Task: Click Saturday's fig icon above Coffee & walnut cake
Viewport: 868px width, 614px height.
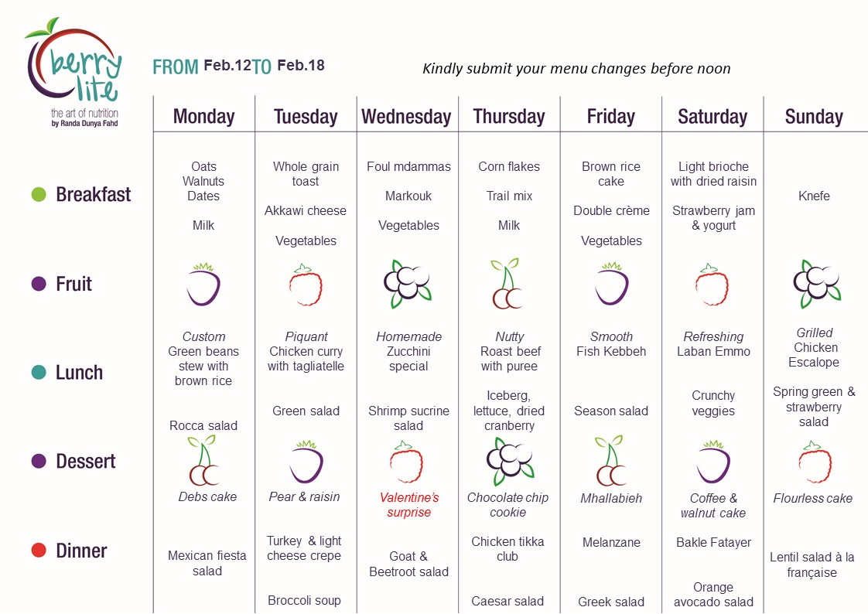Action: (713, 462)
